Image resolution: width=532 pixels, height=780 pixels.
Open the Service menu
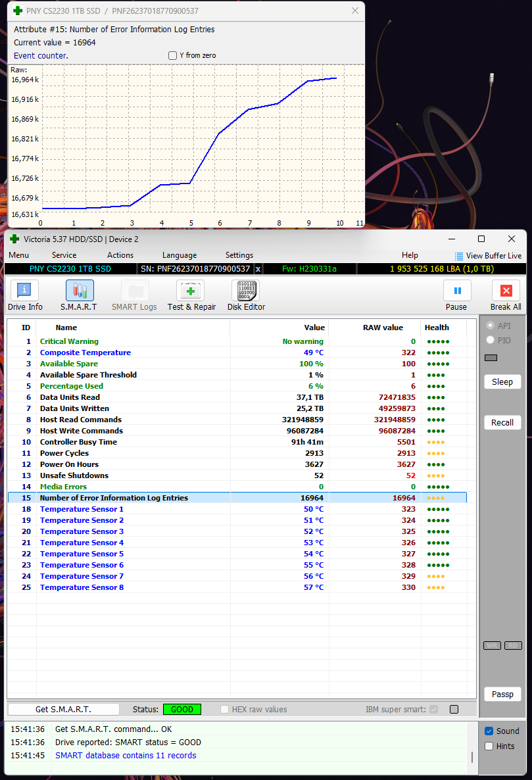[64, 255]
